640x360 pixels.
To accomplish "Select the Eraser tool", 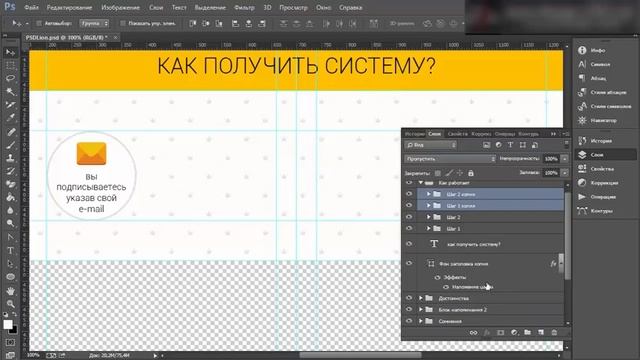I will pyautogui.click(x=10, y=184).
